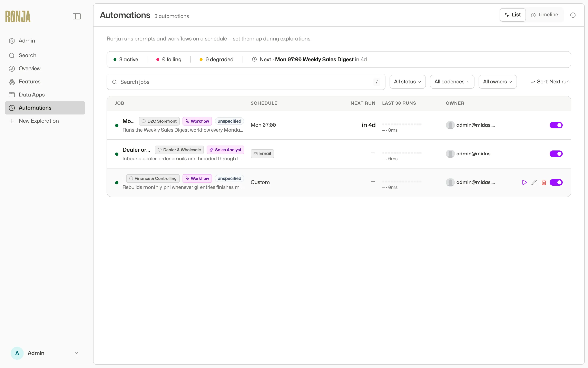Click the admin owner avatar in the Finance & Controlling row

point(450,182)
